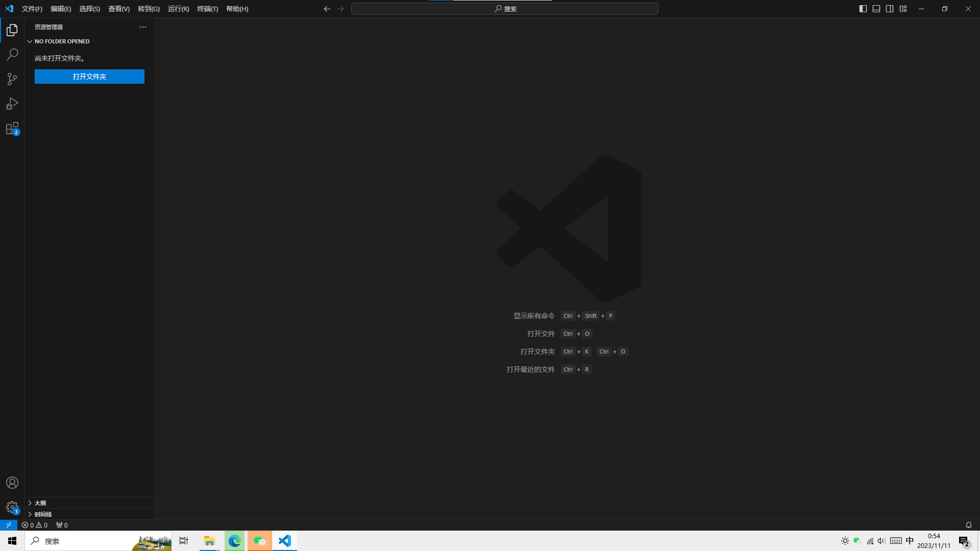The width and height of the screenshot is (980, 551).
Task: Open the notifications bell in status bar
Action: tap(968, 525)
